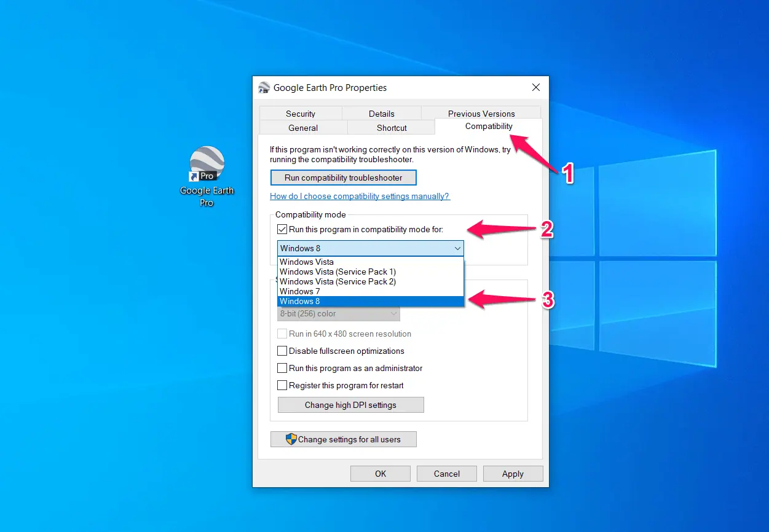
Task: Select highlighted Windows 8 list entry
Action: tap(371, 301)
